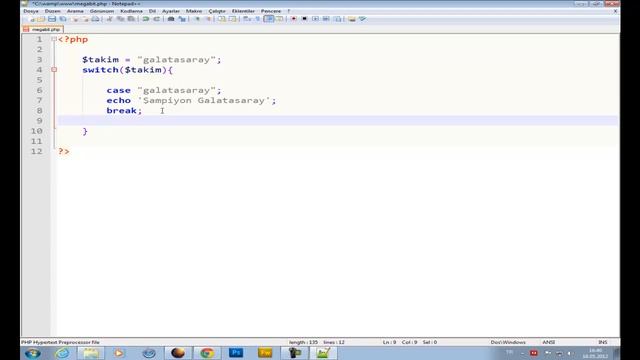Open the Görünüm menu

point(102,11)
